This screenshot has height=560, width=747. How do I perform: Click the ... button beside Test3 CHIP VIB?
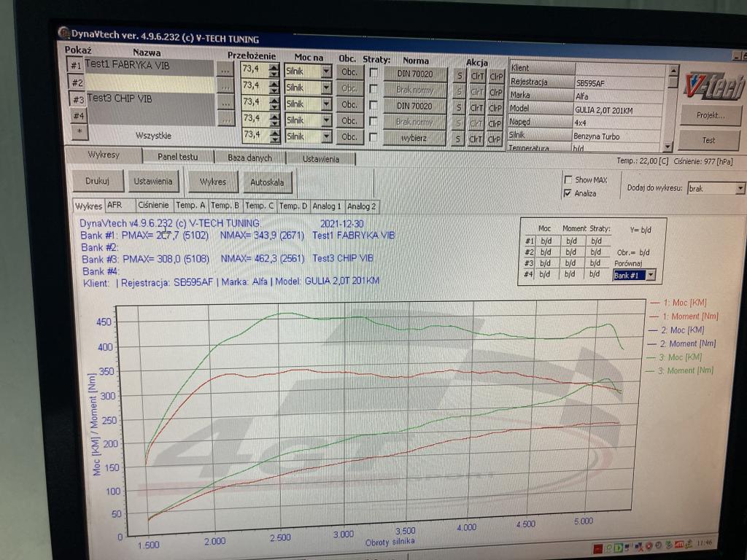(226, 102)
